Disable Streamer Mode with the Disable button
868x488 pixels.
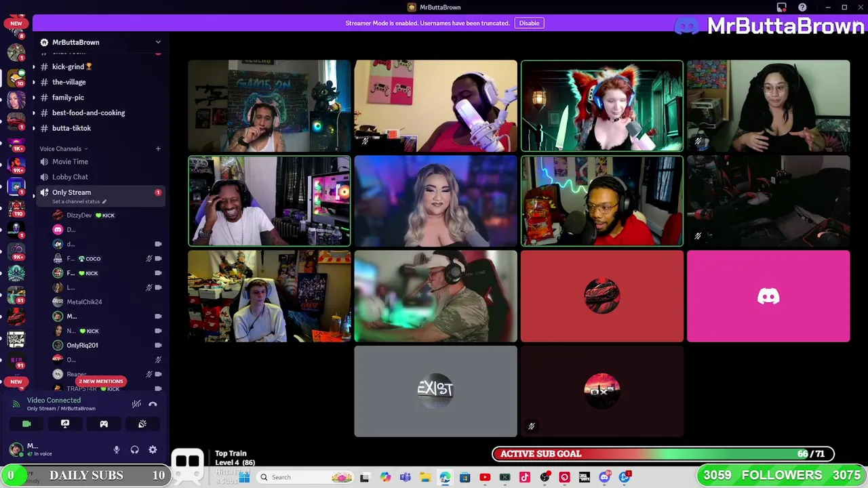529,23
